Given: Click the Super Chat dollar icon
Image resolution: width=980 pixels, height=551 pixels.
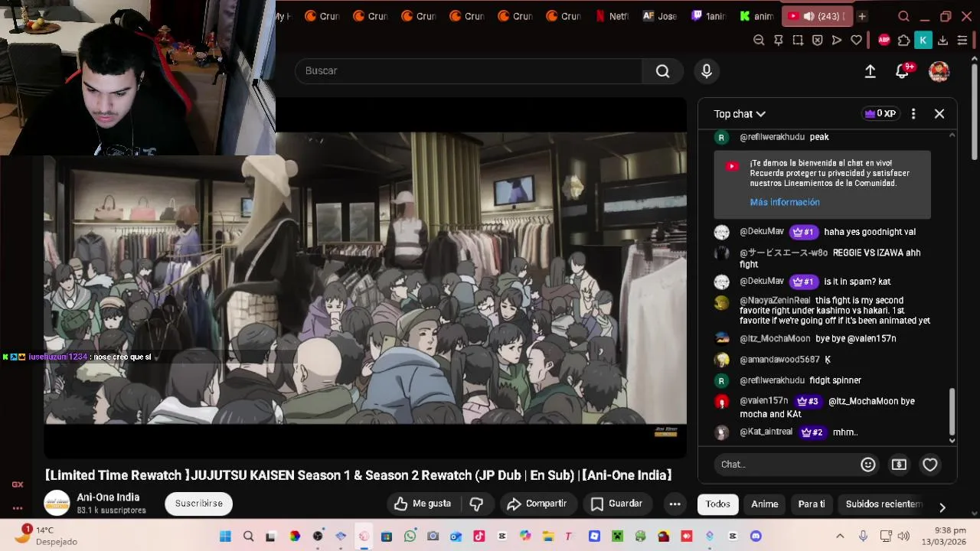Looking at the screenshot, I should tap(899, 465).
